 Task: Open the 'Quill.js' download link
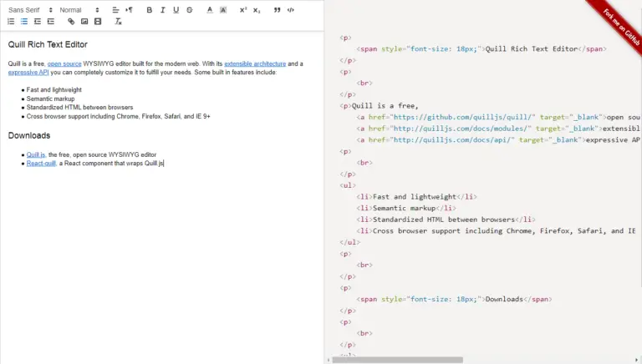(36, 154)
